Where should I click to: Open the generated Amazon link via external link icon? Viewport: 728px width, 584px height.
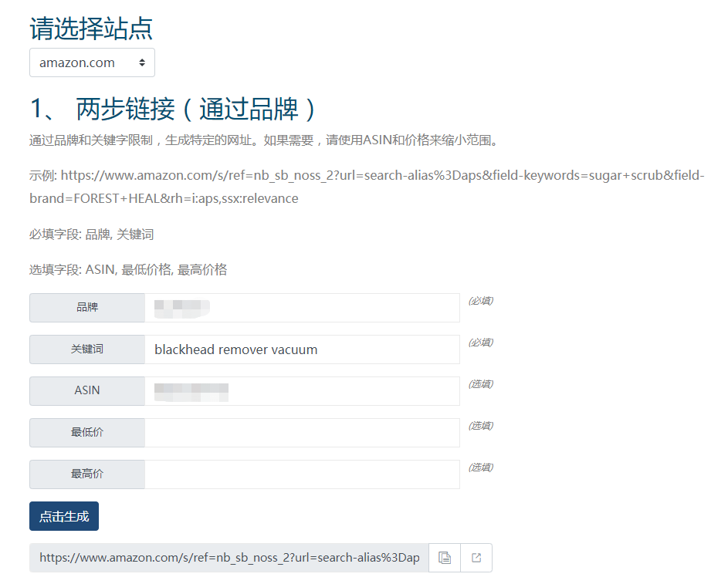click(476, 557)
